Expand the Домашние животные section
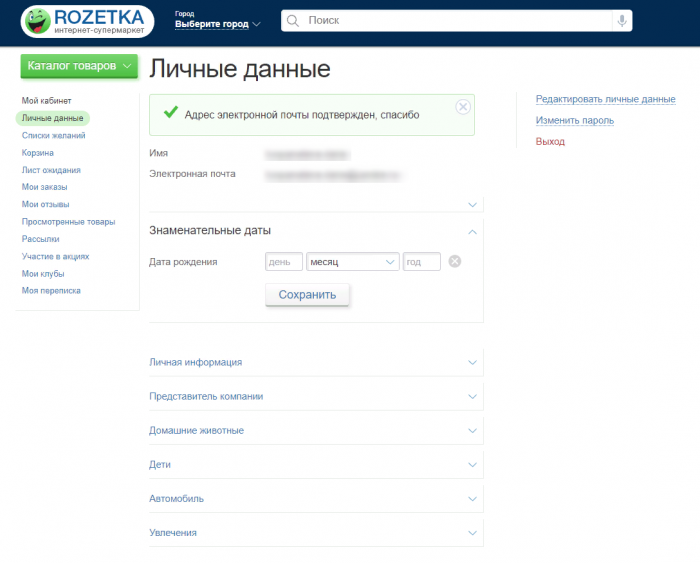Viewport: 700px width, 563px height. [x=473, y=431]
